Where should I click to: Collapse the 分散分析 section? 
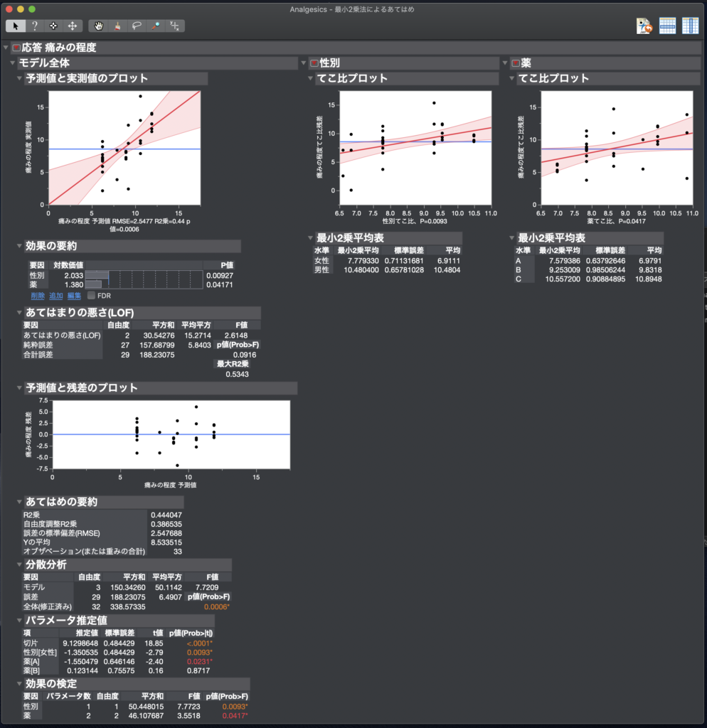[x=20, y=564]
